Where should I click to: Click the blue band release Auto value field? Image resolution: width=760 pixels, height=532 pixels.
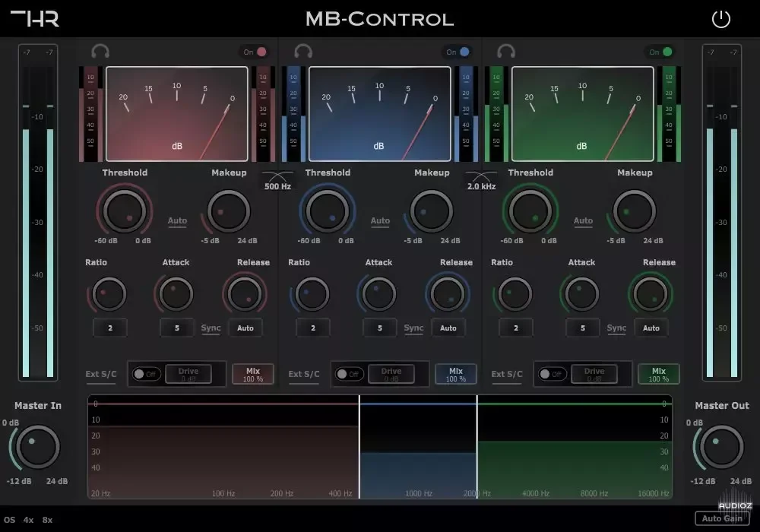(x=448, y=328)
